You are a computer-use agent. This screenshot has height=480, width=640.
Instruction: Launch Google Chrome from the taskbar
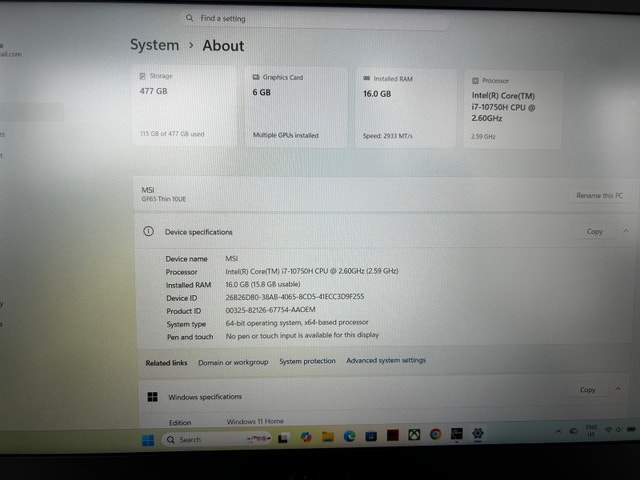point(436,434)
